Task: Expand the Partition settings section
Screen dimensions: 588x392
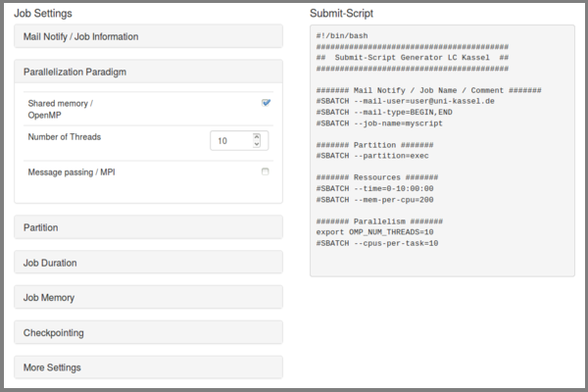Action: 41,227
